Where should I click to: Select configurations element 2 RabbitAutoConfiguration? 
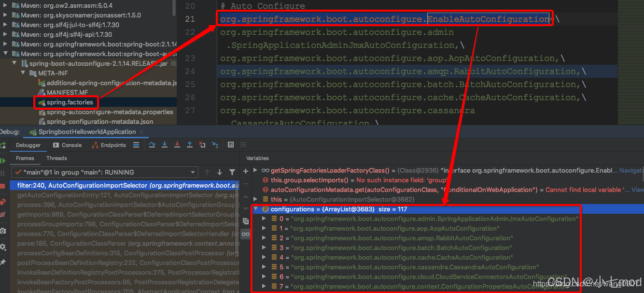392,238
